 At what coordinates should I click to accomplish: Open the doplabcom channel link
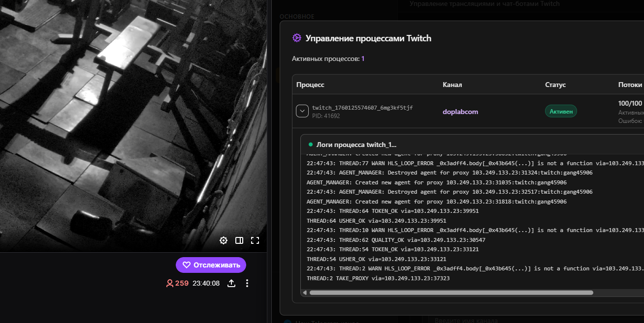pyautogui.click(x=460, y=112)
